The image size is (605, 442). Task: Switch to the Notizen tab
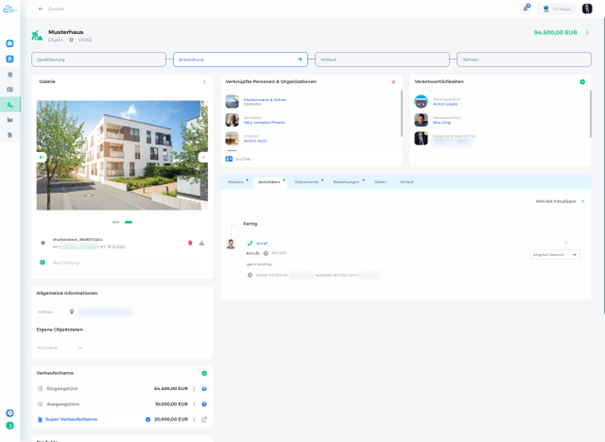point(236,182)
